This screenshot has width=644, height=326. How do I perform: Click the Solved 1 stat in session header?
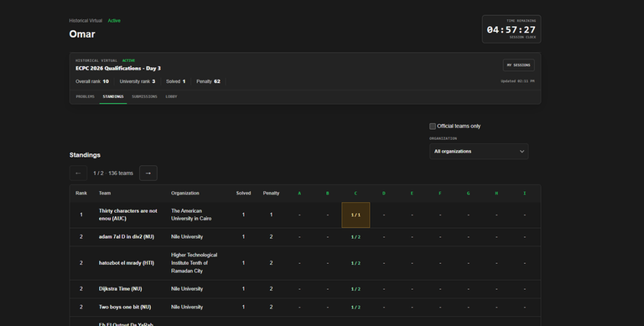176,81
